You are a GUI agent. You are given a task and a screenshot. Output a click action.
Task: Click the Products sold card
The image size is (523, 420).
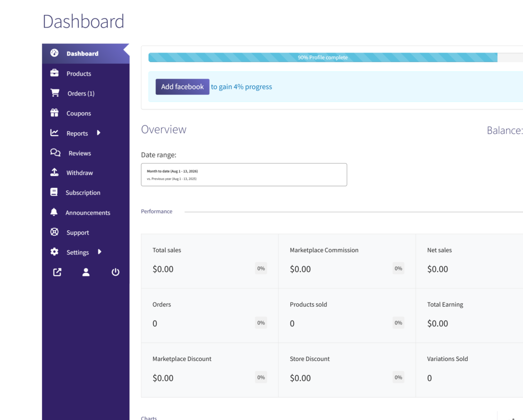point(347,316)
